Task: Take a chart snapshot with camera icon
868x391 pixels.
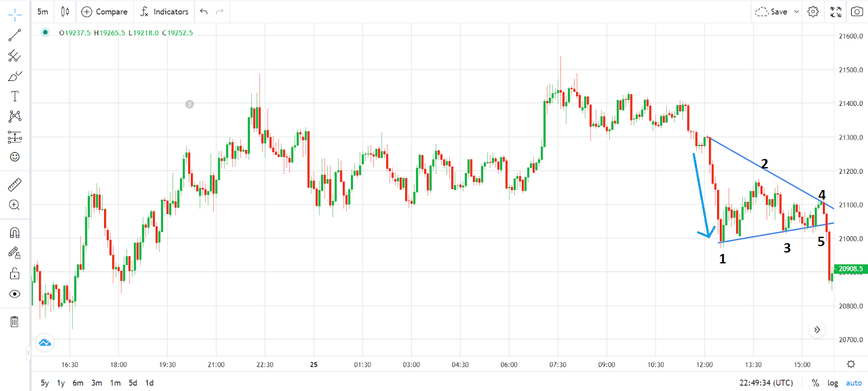Action: click(857, 11)
